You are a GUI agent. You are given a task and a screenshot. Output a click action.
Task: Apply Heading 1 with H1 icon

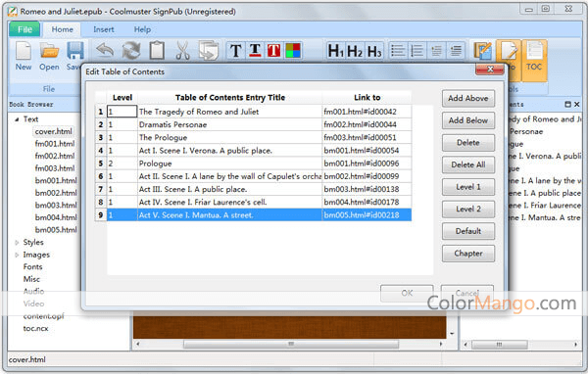tap(335, 51)
